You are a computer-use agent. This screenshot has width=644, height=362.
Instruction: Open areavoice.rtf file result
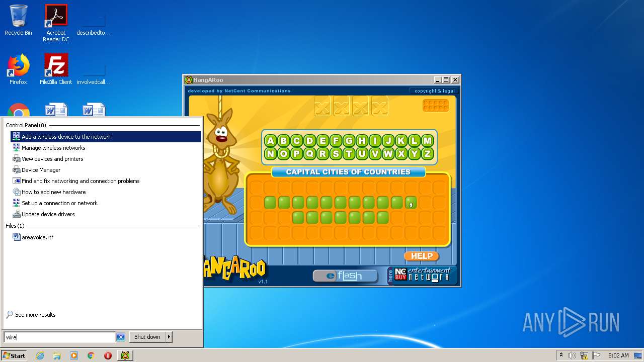106,237
